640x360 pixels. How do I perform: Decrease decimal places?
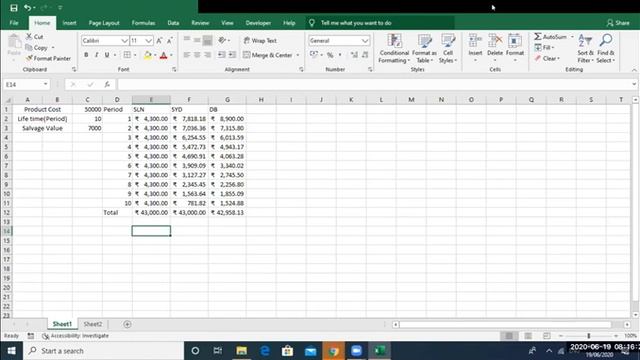coord(365,55)
